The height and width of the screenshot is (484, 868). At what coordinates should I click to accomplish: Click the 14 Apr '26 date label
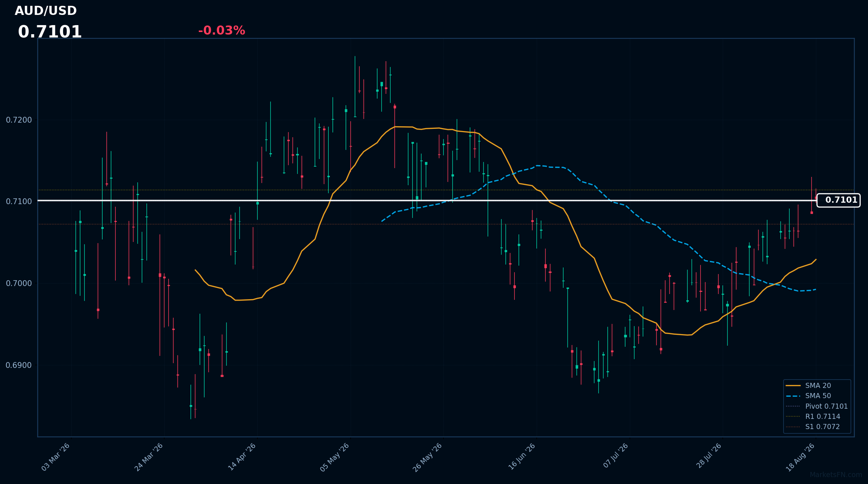[242, 457]
